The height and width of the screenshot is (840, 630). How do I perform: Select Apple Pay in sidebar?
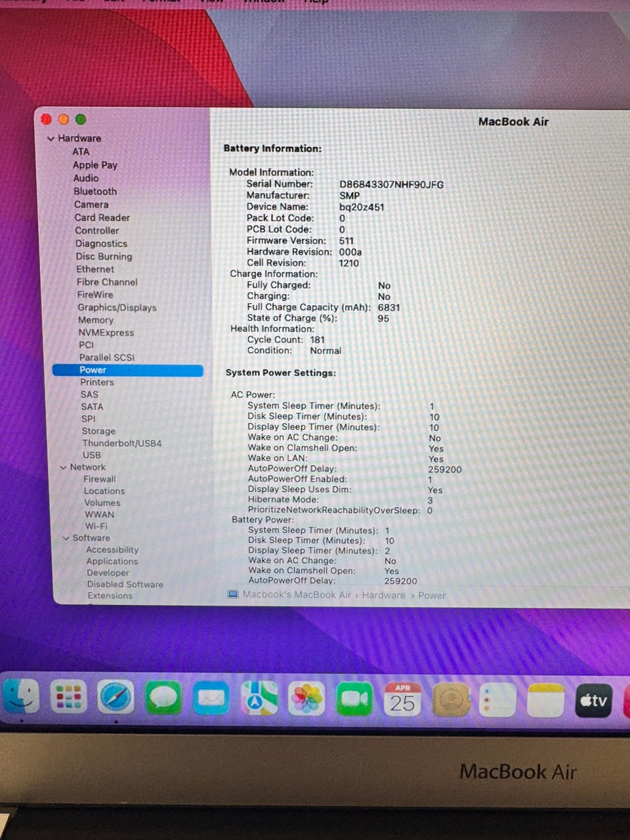pos(95,165)
